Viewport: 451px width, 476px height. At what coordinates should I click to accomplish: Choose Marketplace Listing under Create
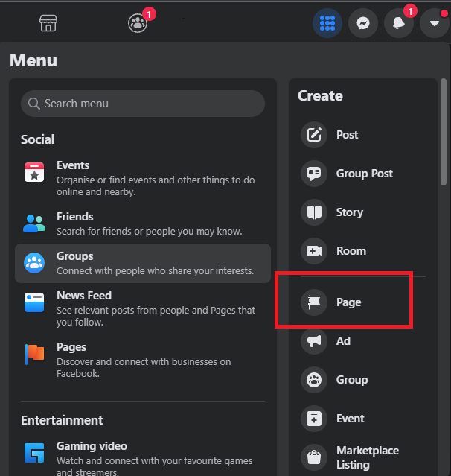tap(362, 457)
